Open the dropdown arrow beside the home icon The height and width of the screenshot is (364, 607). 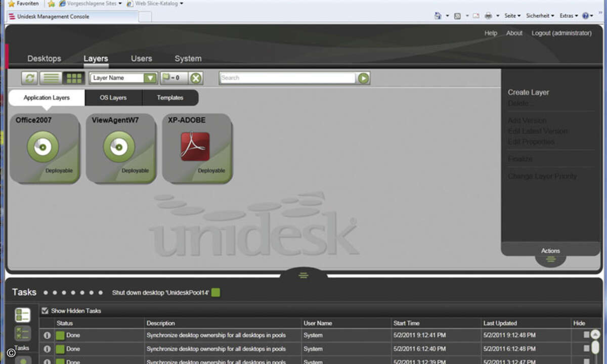coord(447,16)
